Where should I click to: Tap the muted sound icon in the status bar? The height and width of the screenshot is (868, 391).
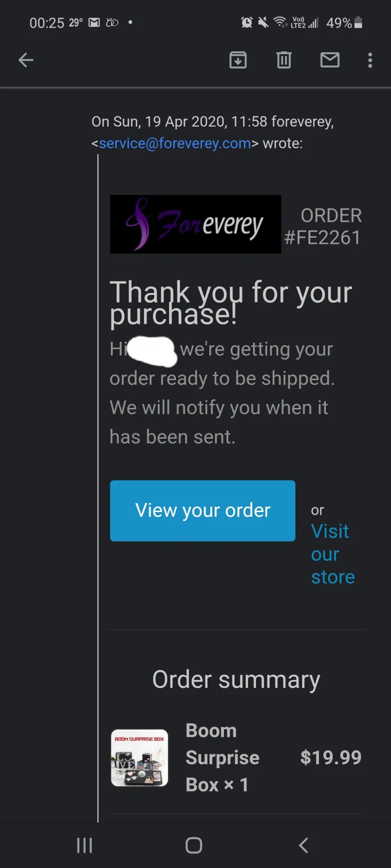pyautogui.click(x=263, y=22)
